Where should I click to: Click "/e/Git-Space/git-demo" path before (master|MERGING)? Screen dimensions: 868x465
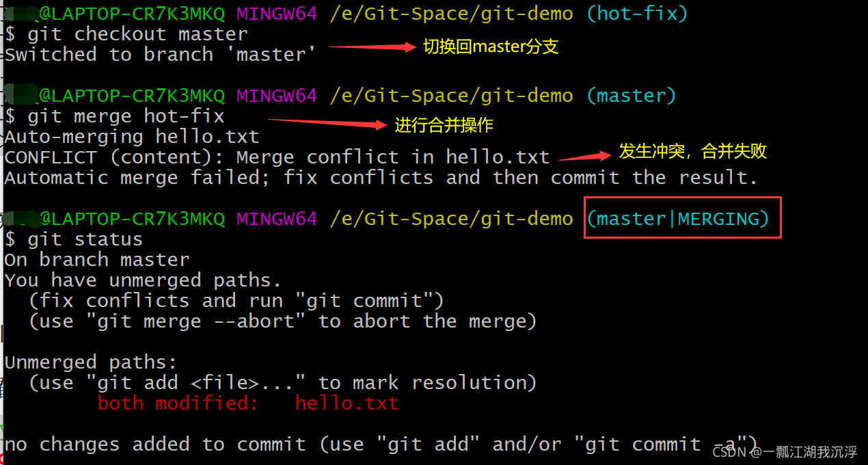pos(451,219)
